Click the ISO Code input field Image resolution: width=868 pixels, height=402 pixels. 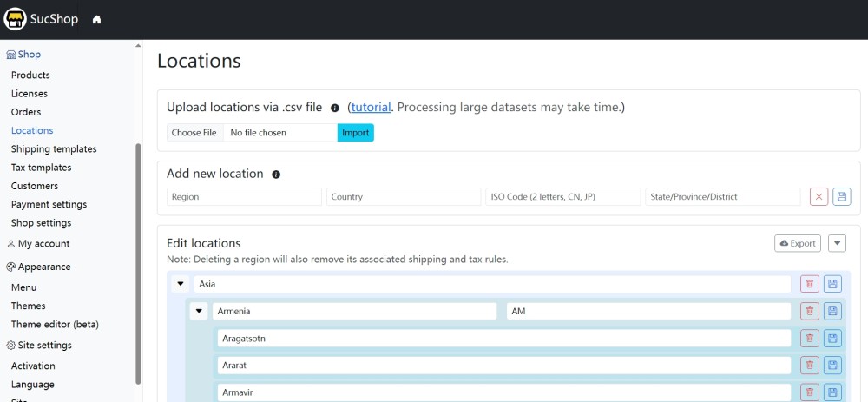point(562,197)
